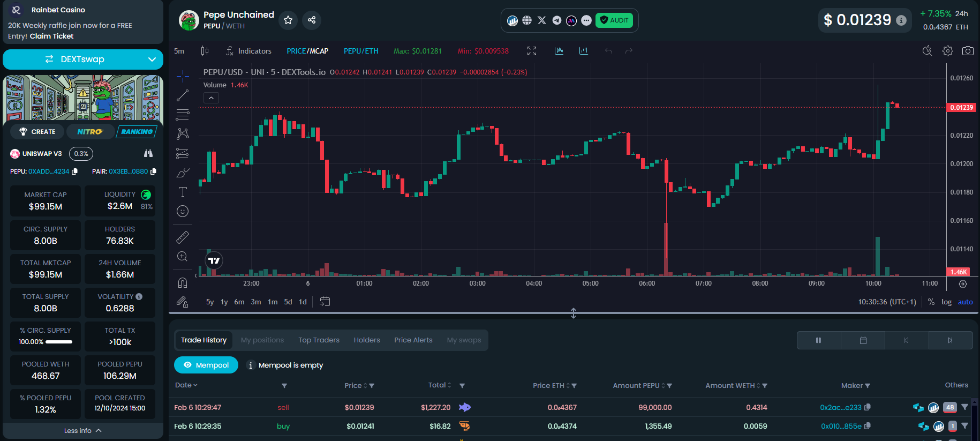This screenshot has width=980, height=441.
Task: Open chart settings gear
Action: 948,51
